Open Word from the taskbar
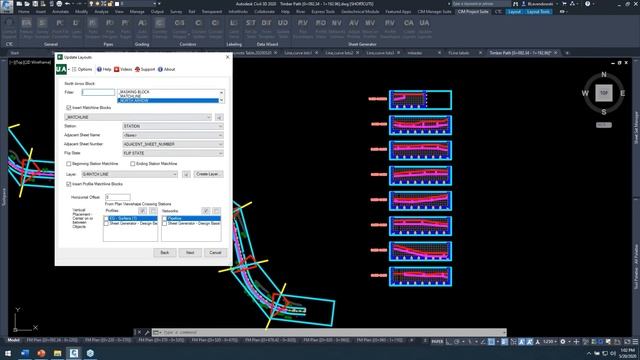Image resolution: width=640 pixels, height=360 pixels. click(x=24, y=353)
